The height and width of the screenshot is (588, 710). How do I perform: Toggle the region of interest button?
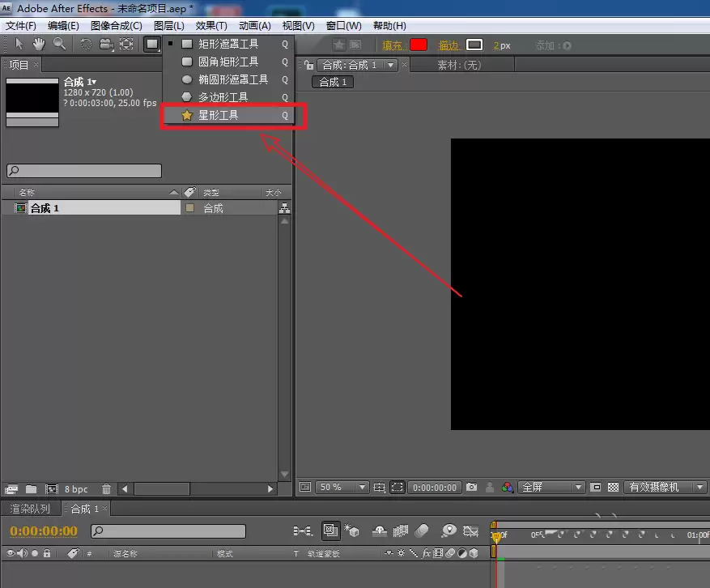tap(398, 487)
